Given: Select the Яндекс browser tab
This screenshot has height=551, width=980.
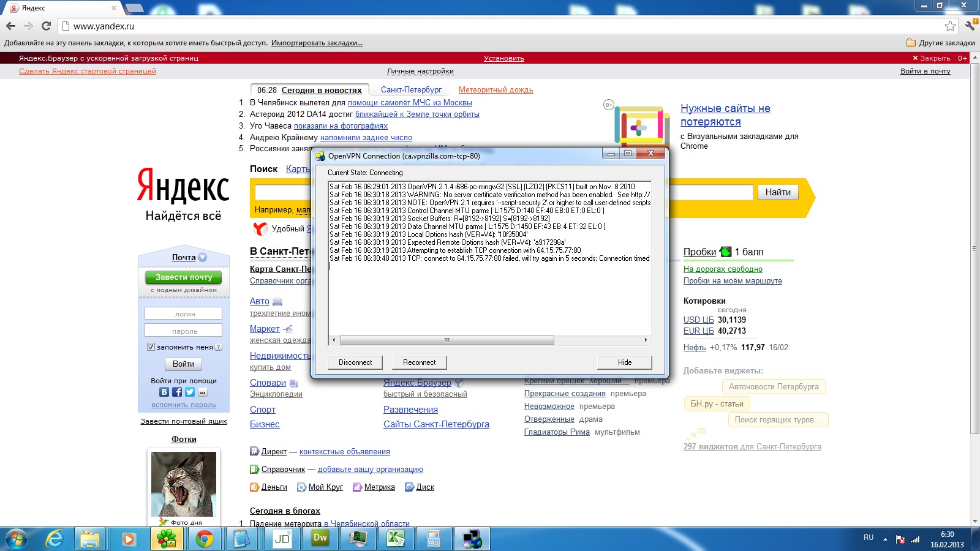Looking at the screenshot, I should 61,8.
